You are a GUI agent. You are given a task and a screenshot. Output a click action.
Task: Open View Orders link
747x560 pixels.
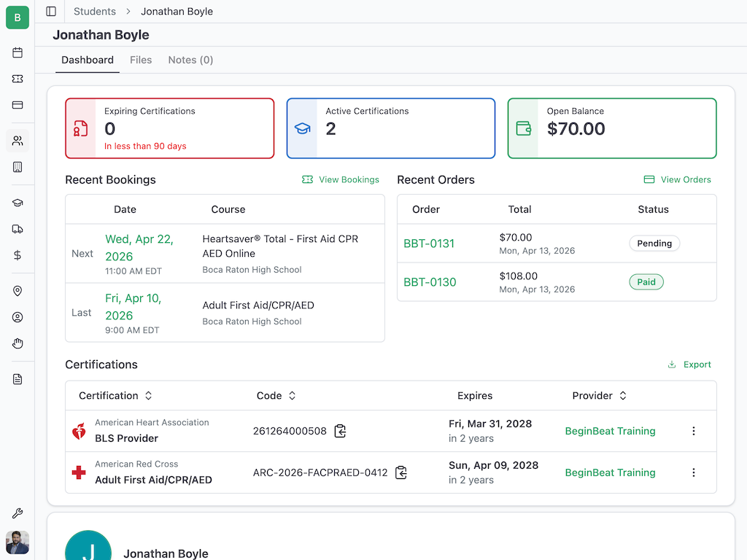(x=678, y=179)
